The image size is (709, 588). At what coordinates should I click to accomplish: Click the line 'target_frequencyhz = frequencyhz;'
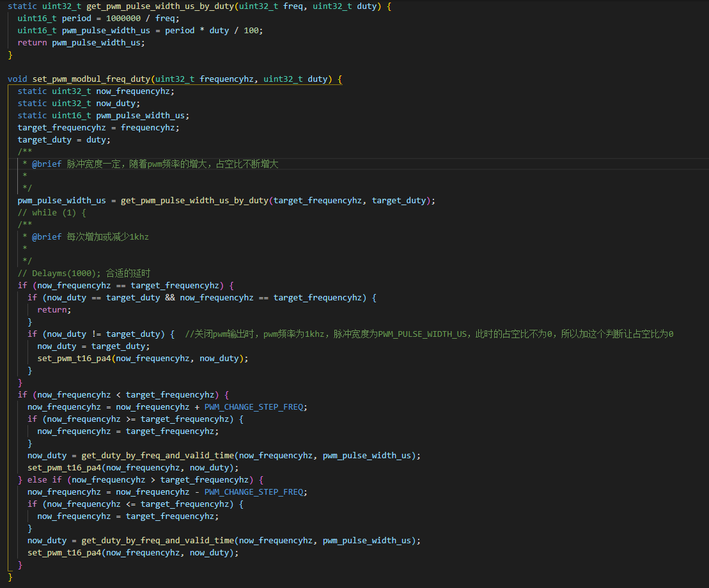pyautogui.click(x=98, y=128)
